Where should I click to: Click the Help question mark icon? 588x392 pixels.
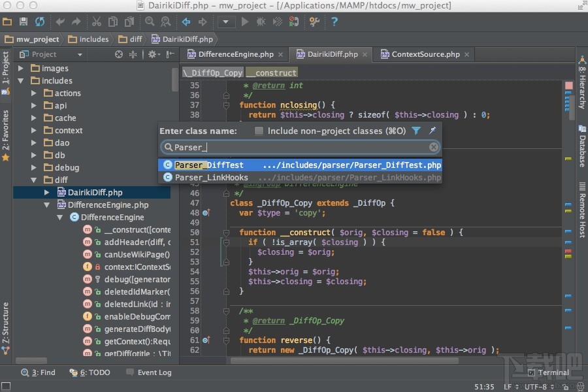click(335, 22)
